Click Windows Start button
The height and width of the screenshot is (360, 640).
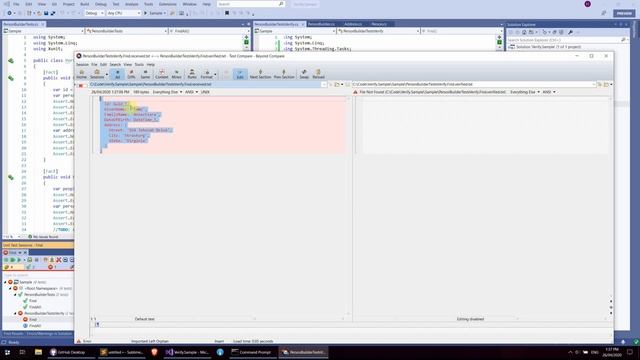[x=7, y=352]
